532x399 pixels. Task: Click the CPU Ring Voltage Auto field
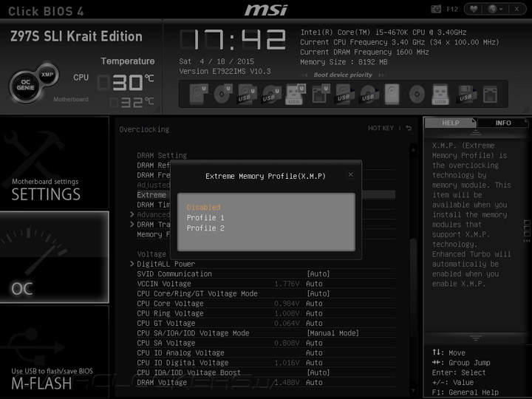314,313
